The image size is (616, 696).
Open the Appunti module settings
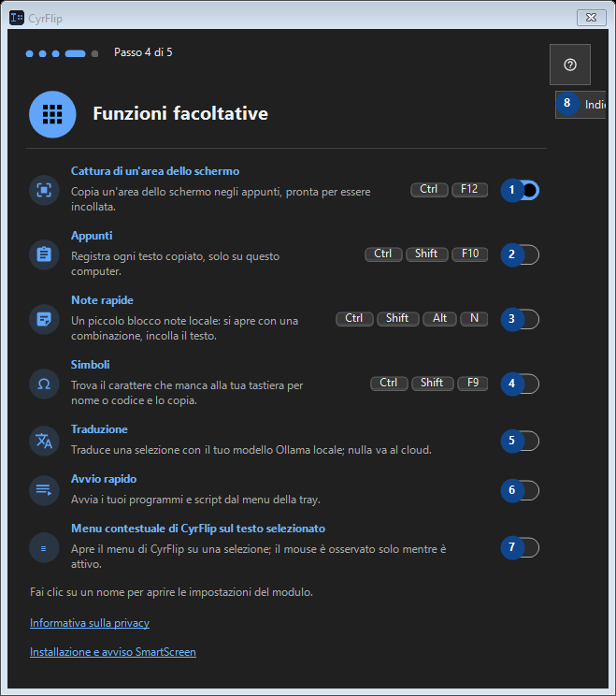click(x=92, y=236)
